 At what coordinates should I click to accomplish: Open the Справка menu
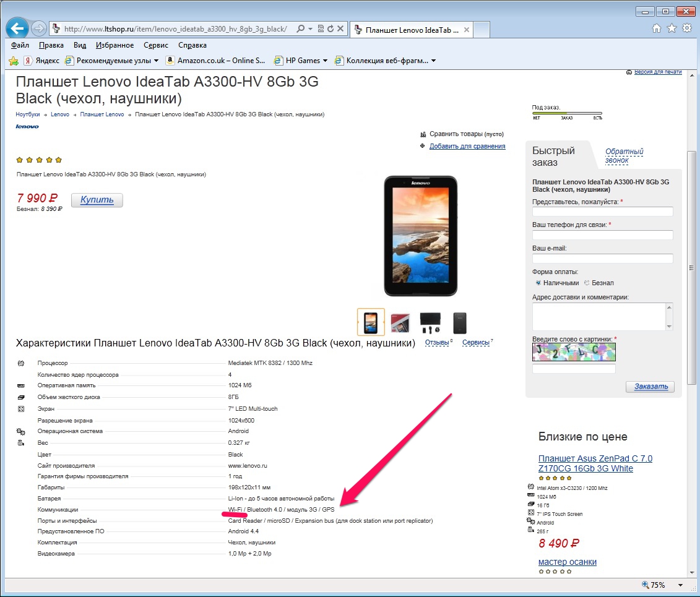192,45
